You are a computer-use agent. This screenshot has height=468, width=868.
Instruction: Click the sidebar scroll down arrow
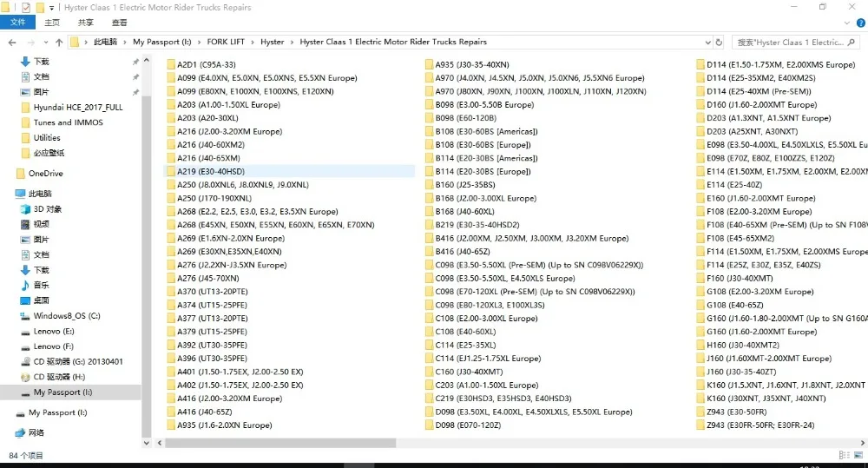click(x=146, y=443)
